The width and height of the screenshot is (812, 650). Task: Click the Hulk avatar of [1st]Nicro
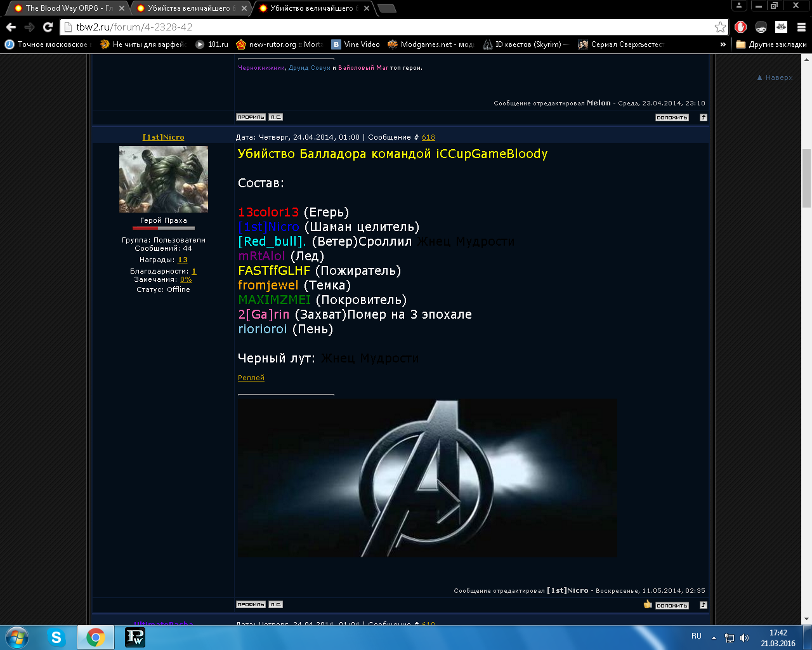pyautogui.click(x=164, y=179)
